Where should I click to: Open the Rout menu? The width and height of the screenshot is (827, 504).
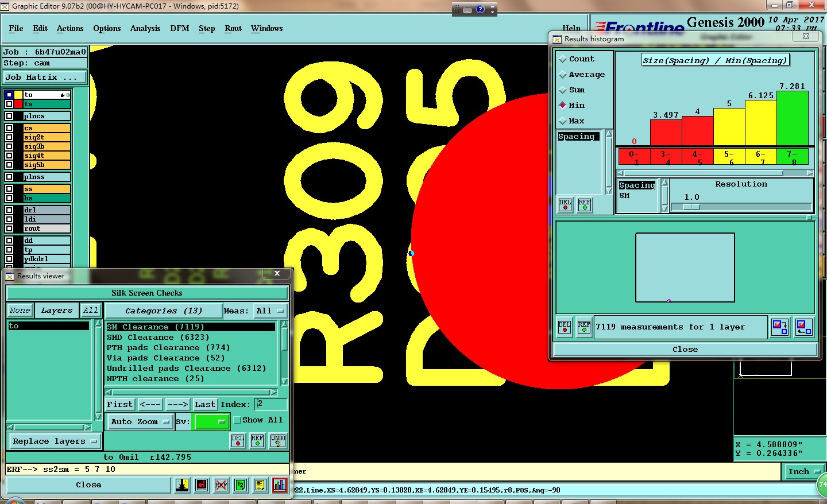coord(233,28)
